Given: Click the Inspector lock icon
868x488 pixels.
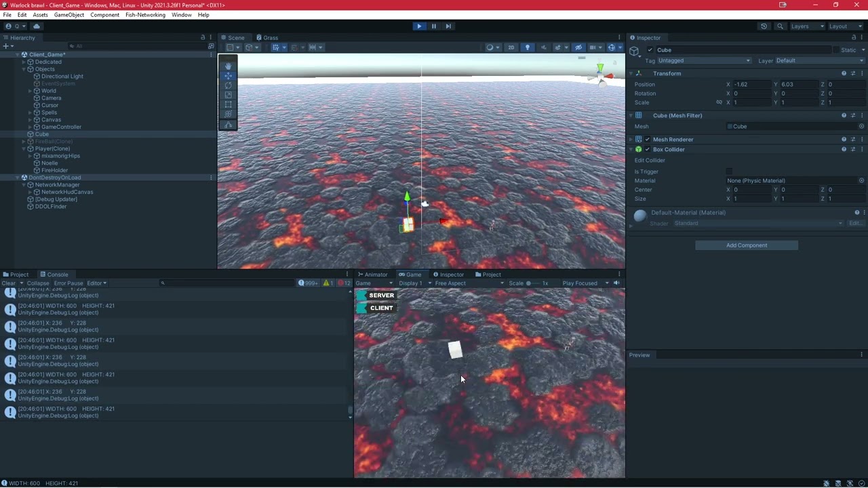Looking at the screenshot, I should coord(854,37).
